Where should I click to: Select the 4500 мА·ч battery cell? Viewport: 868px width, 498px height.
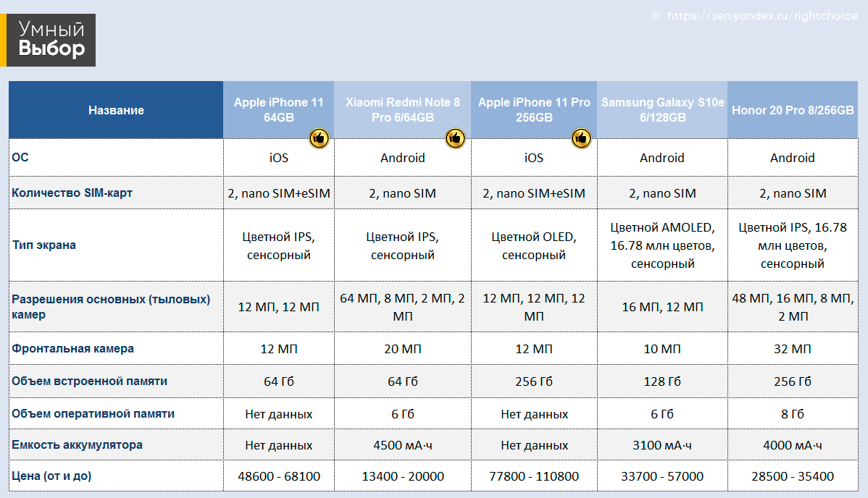402,445
